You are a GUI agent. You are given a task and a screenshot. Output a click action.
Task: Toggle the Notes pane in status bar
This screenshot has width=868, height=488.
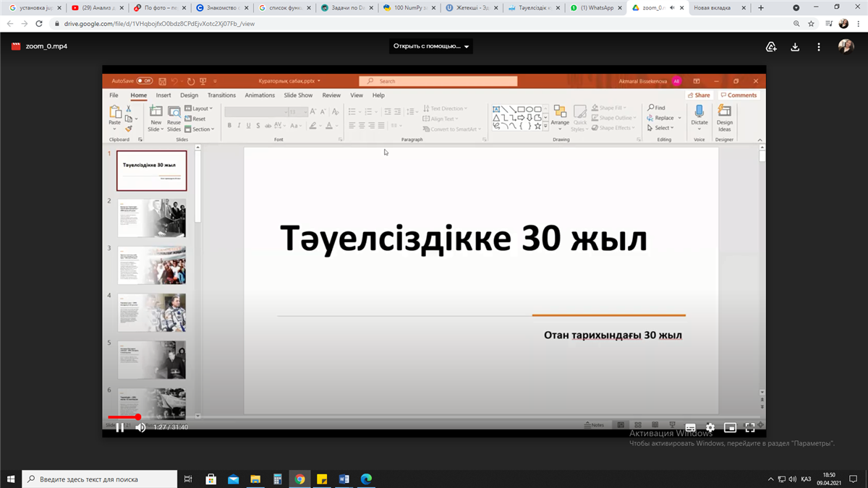point(594,425)
